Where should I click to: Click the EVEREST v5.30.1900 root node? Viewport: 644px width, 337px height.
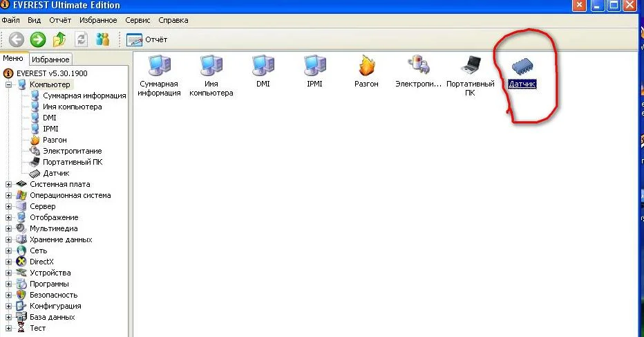(52, 73)
